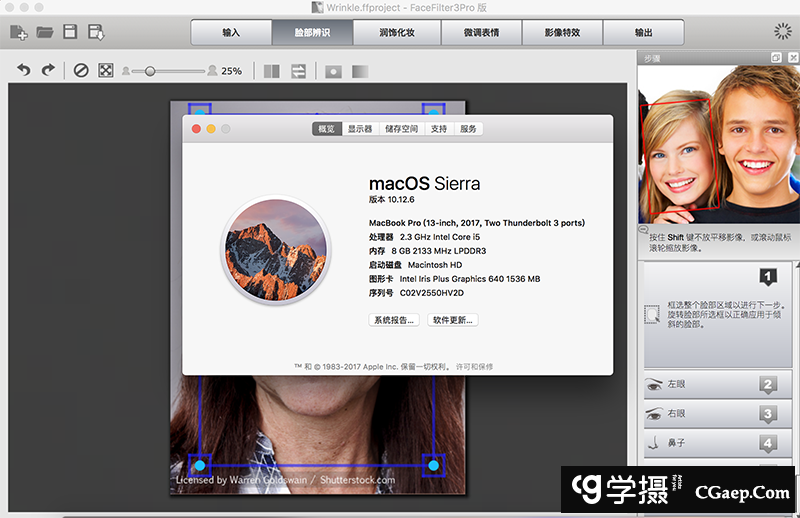Switch to the 润饰化妆 tab

tap(397, 32)
